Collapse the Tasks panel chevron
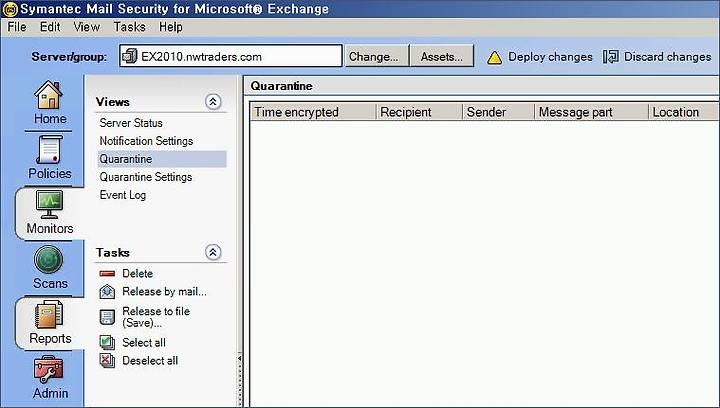Viewport: 720px width, 408px height. point(213,252)
